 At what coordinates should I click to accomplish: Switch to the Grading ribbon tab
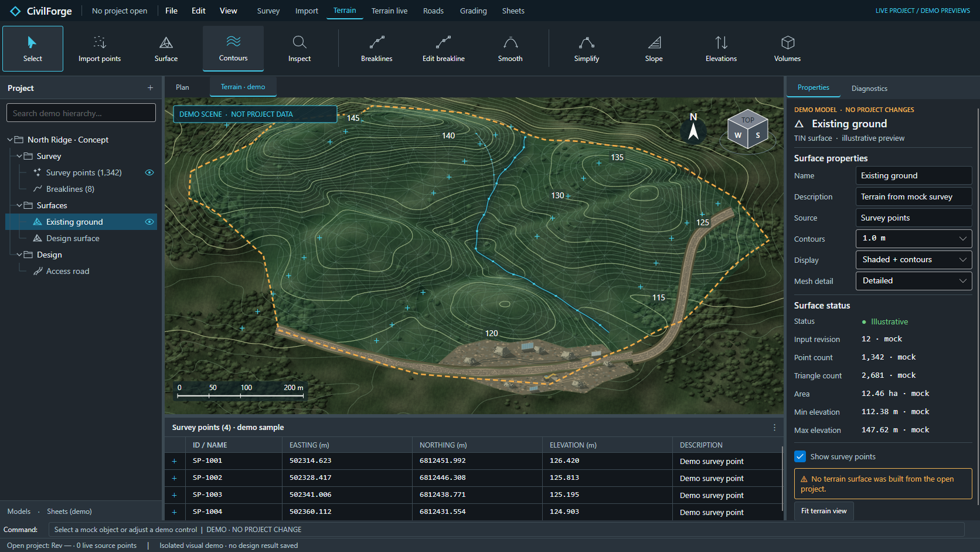pos(473,11)
